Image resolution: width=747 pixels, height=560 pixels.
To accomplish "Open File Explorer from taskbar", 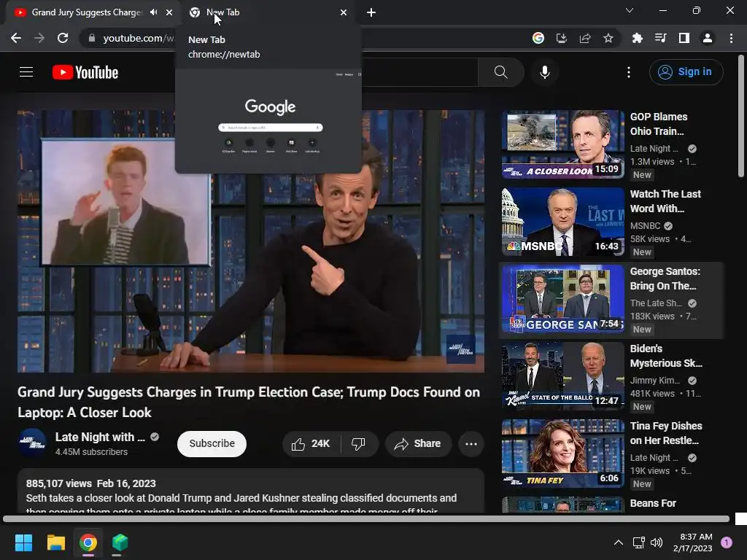I will (55, 542).
